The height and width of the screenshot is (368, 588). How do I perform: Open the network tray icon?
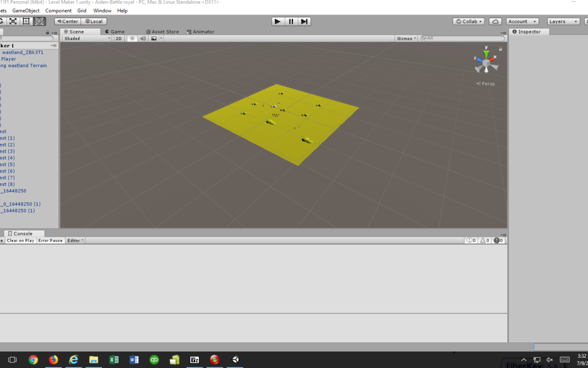(537, 360)
